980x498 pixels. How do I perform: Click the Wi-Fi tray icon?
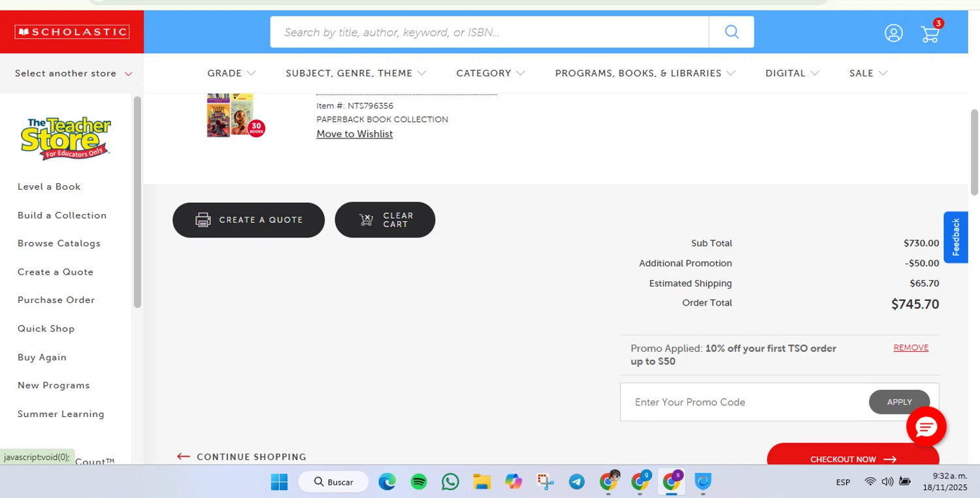(x=870, y=482)
